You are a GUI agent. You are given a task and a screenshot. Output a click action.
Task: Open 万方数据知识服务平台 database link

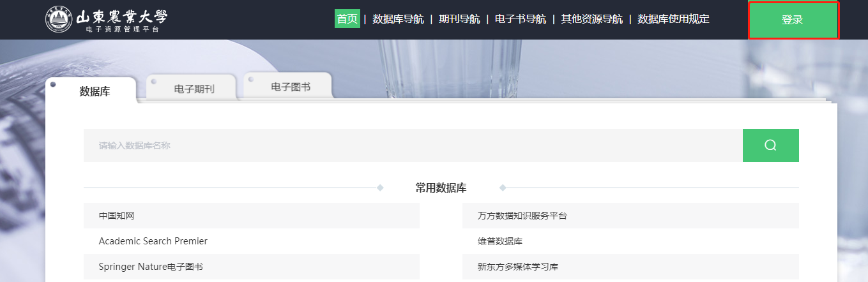[x=522, y=216]
